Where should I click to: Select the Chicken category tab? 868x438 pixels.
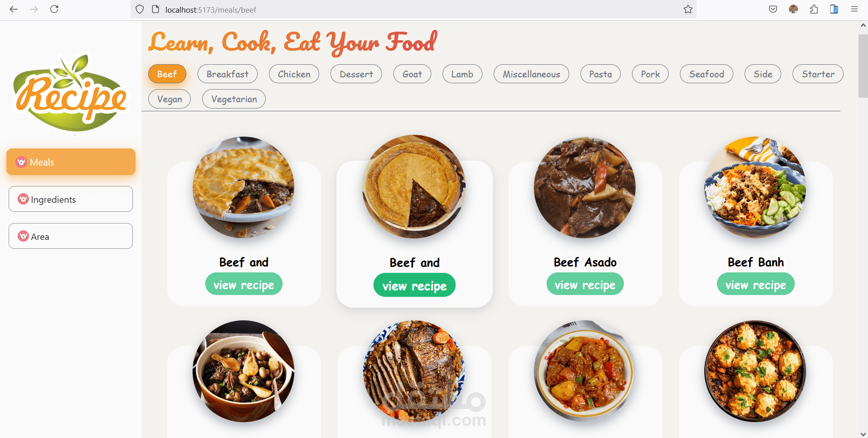coord(294,74)
